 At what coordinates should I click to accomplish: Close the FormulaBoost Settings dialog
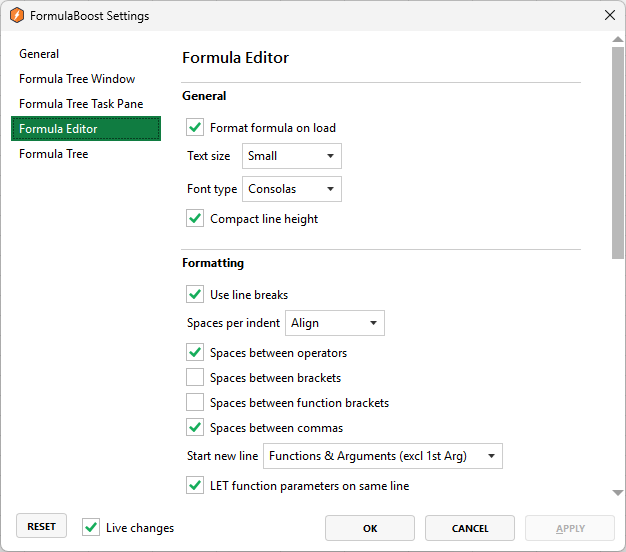click(609, 15)
